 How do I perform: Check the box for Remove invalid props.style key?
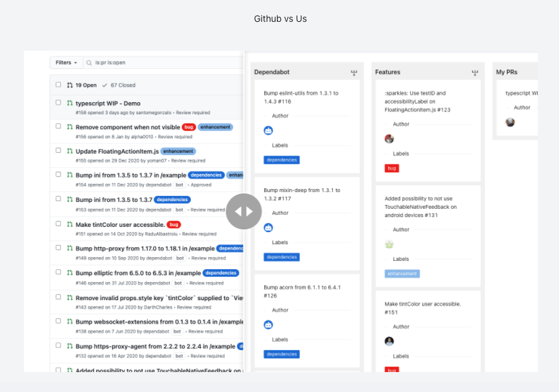[58, 297]
